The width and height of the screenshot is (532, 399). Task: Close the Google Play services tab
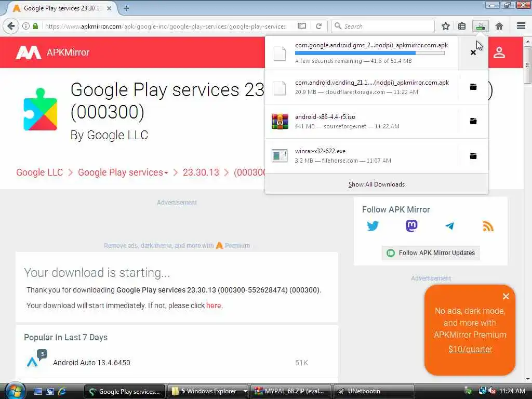(109, 8)
